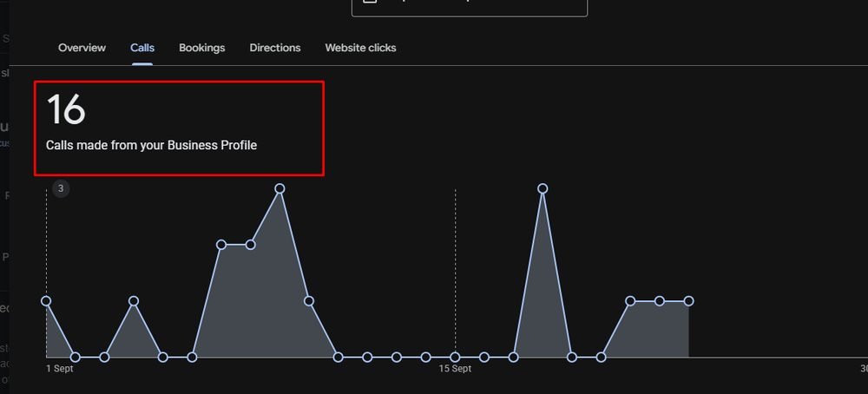Select the Calls tab
The height and width of the screenshot is (394, 868).
tap(142, 48)
